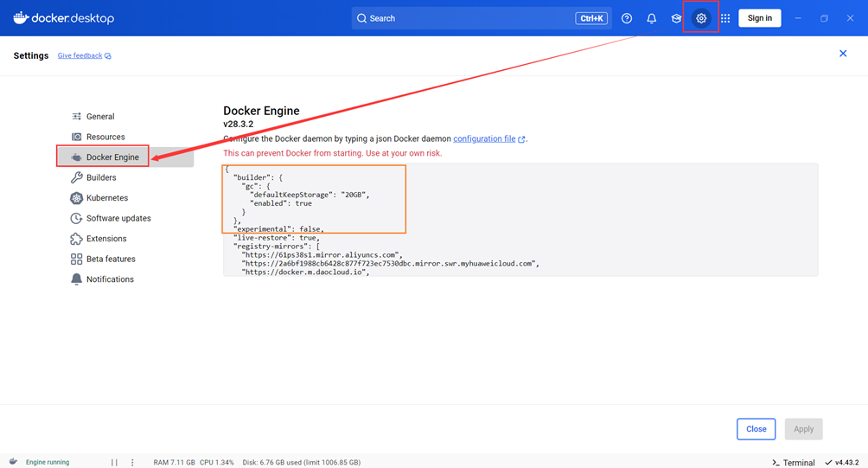Click the v28.3.2 engine version text

coord(238,124)
